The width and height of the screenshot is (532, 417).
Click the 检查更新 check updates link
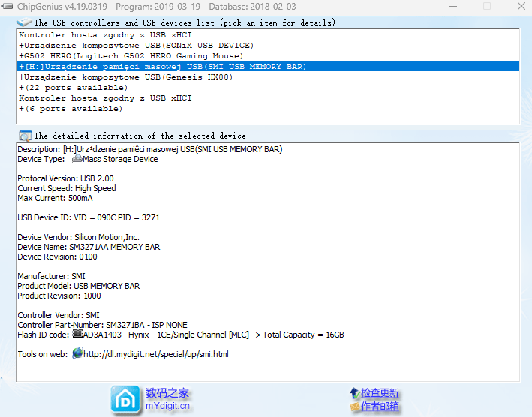coord(380,392)
